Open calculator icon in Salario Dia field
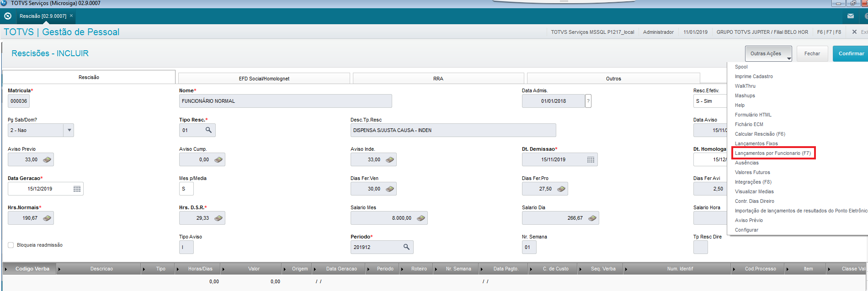This screenshot has width=868, height=291. 592,218
